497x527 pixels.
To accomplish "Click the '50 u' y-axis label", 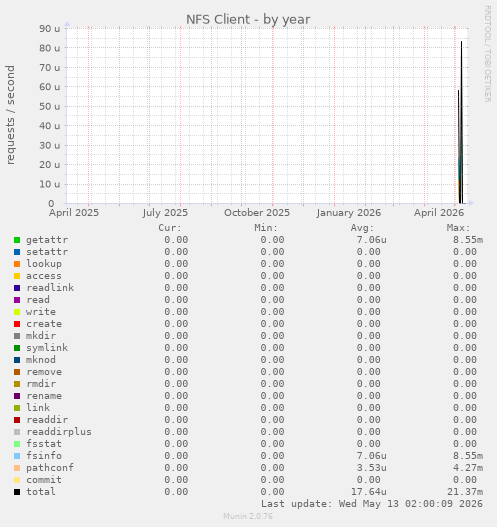I will (x=50, y=107).
